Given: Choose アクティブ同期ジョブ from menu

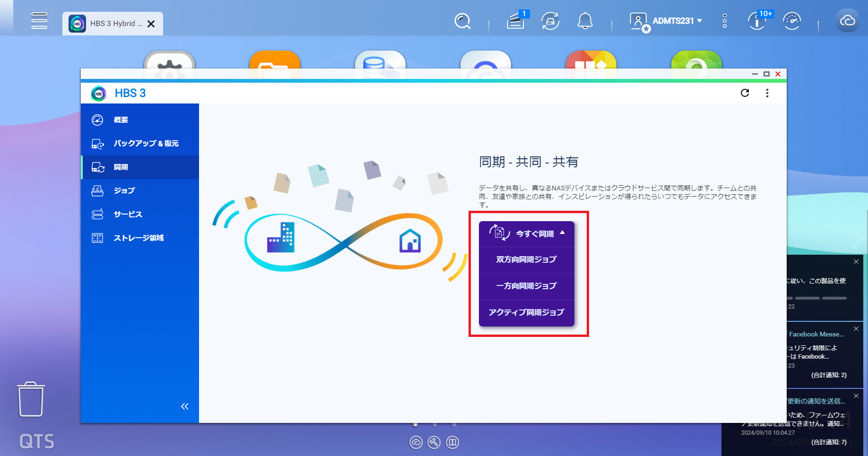Looking at the screenshot, I should [527, 312].
